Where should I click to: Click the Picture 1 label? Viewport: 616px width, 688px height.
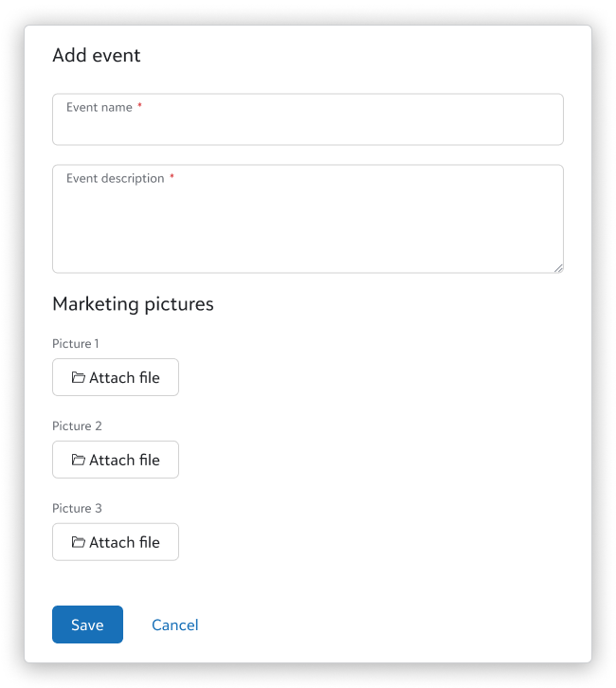coord(76,344)
